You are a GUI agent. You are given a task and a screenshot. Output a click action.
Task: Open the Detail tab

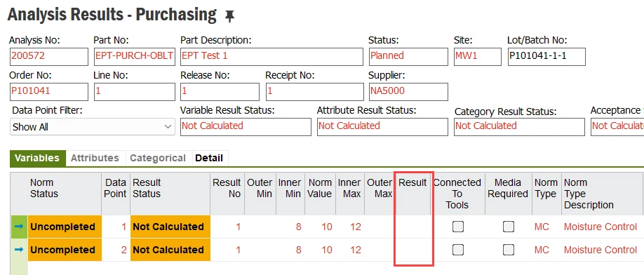pos(209,158)
